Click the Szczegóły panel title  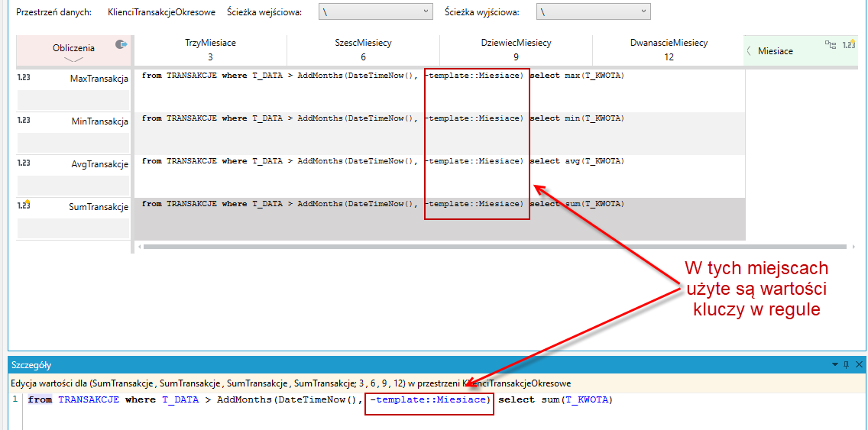[x=31, y=364]
